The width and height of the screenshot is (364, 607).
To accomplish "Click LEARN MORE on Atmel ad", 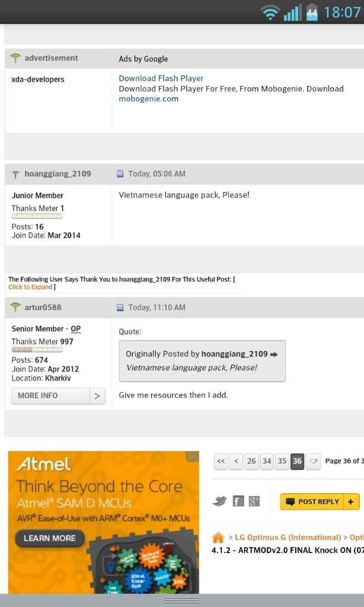I will [50, 538].
